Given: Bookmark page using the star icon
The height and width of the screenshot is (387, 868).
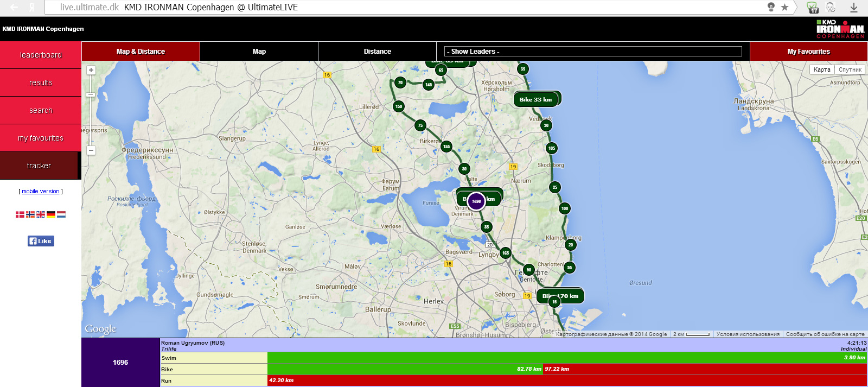Looking at the screenshot, I should point(784,7).
